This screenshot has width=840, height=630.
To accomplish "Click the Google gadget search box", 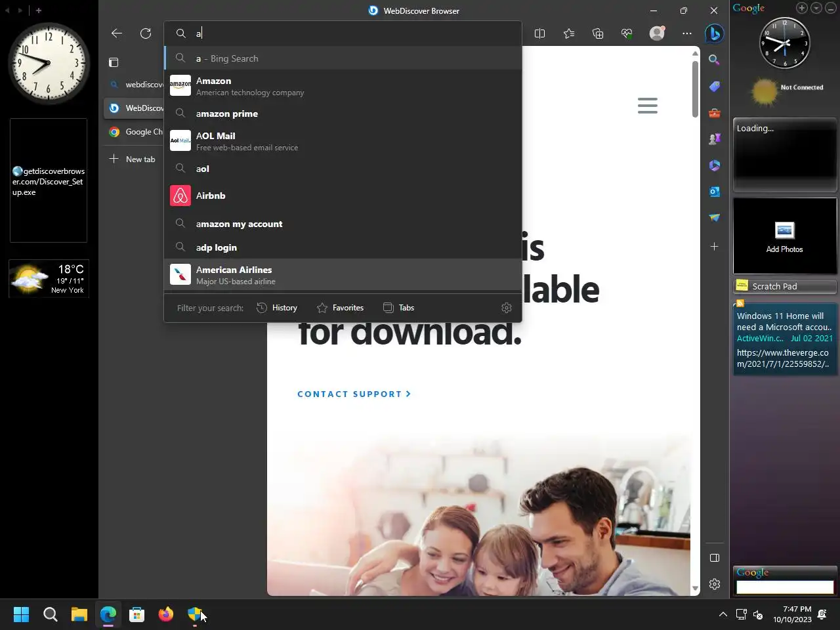I will (785, 587).
